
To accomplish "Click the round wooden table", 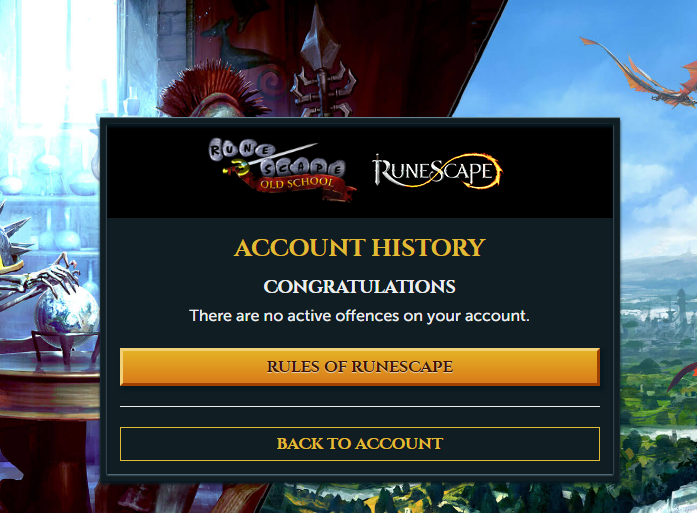I will click(x=49, y=387).
